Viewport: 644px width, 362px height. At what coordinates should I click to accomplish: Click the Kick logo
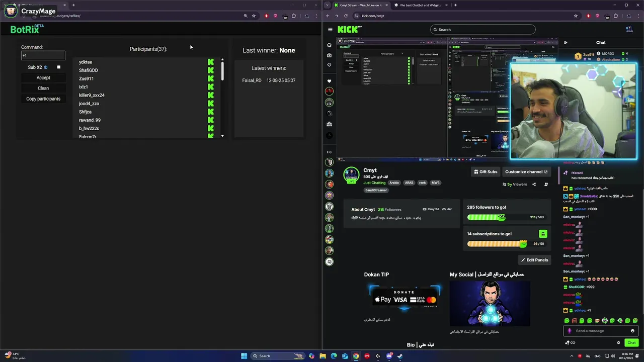348,30
